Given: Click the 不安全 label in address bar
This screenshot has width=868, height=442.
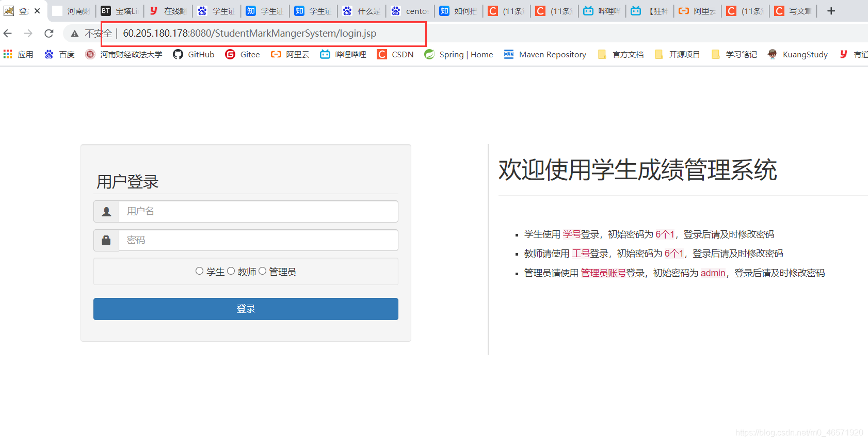Looking at the screenshot, I should click(99, 34).
